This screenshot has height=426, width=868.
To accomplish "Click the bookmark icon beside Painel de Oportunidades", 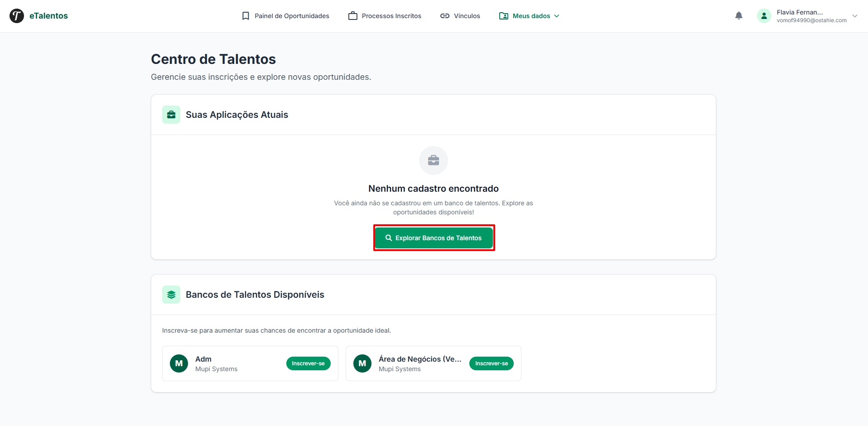I will 245,15.
